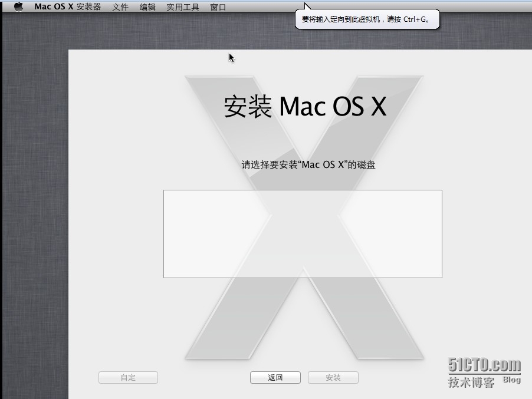
Task: Click the 返回 button
Action: pos(275,377)
